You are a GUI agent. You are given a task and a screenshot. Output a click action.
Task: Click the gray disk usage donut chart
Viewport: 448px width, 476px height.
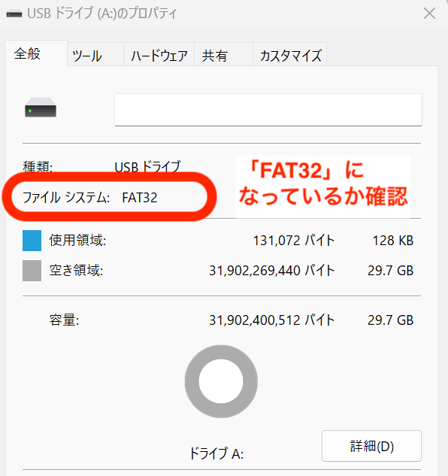click(221, 381)
